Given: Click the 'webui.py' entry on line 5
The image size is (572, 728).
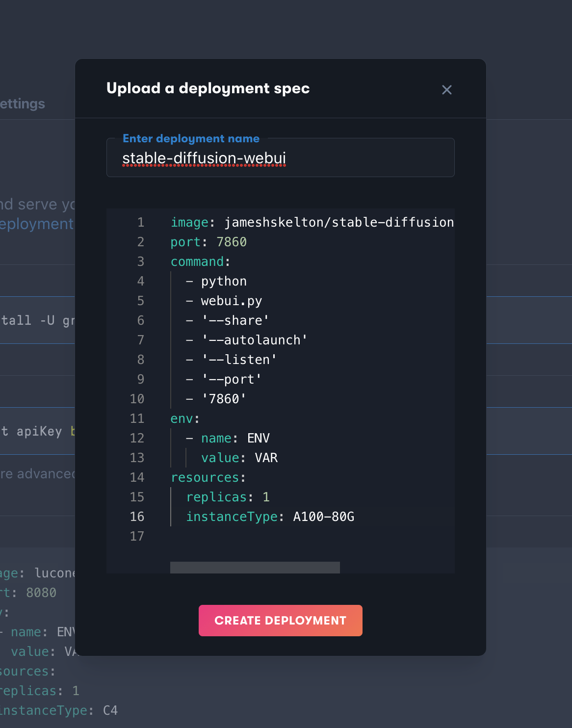Looking at the screenshot, I should tap(232, 301).
